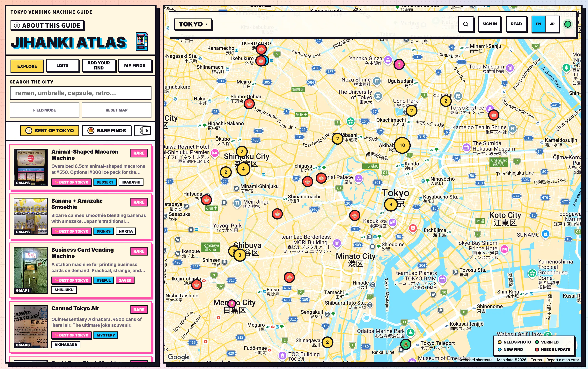This screenshot has height=369, width=588.
Task: Click red vending pin at Shimo-Ochiai
Action: click(x=249, y=104)
